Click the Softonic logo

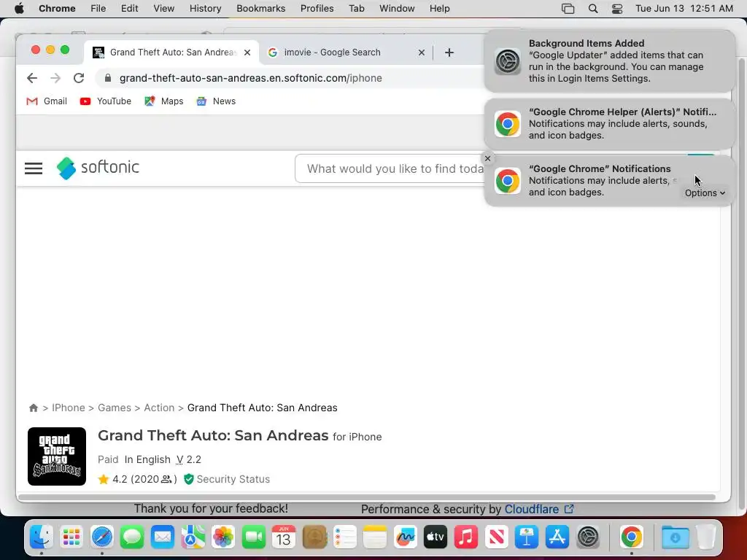[98, 168]
